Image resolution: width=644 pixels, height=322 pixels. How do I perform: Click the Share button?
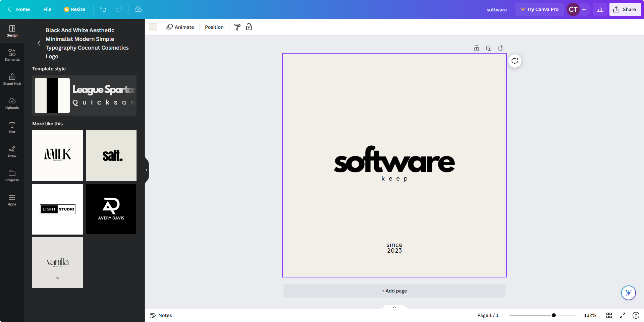[625, 9]
